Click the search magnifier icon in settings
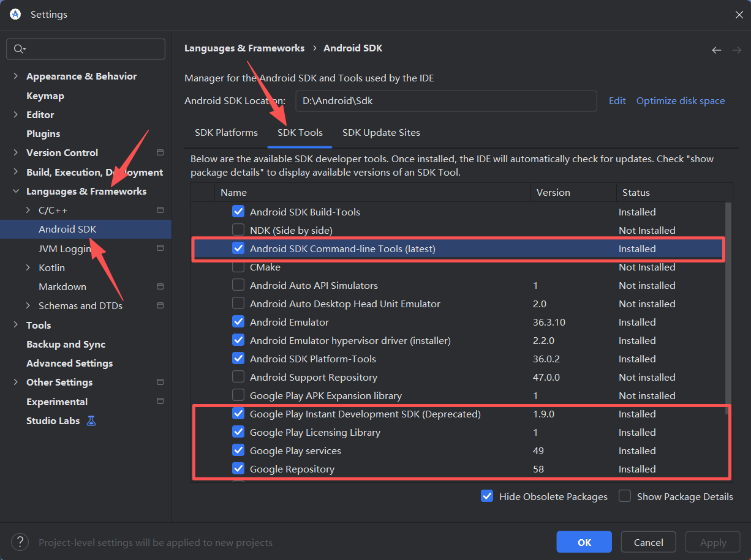This screenshot has width=751, height=560. [19, 49]
